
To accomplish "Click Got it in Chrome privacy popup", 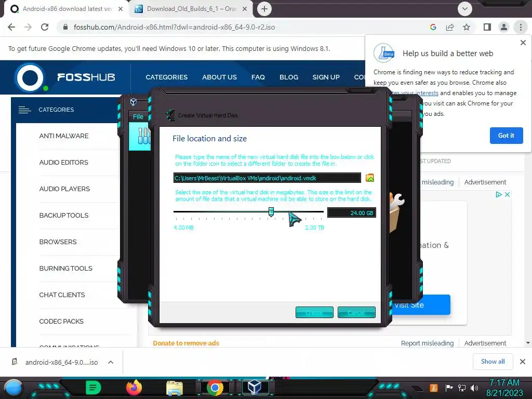I will coord(506,136).
